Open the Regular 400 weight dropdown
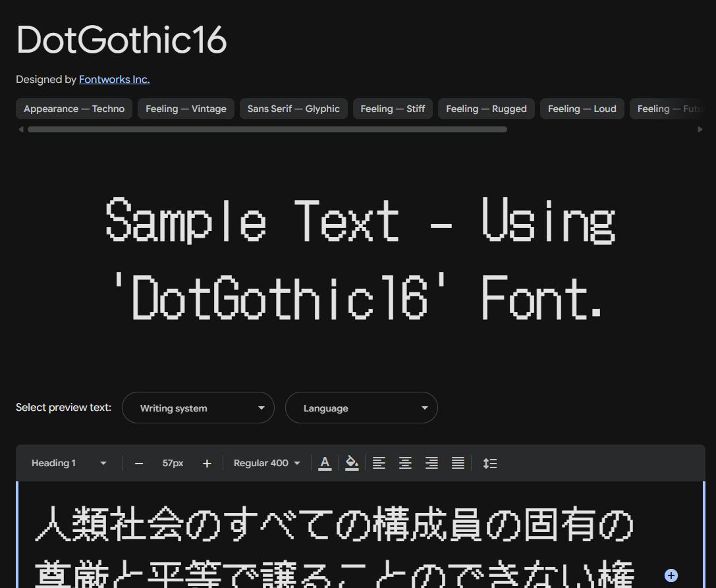 267,463
